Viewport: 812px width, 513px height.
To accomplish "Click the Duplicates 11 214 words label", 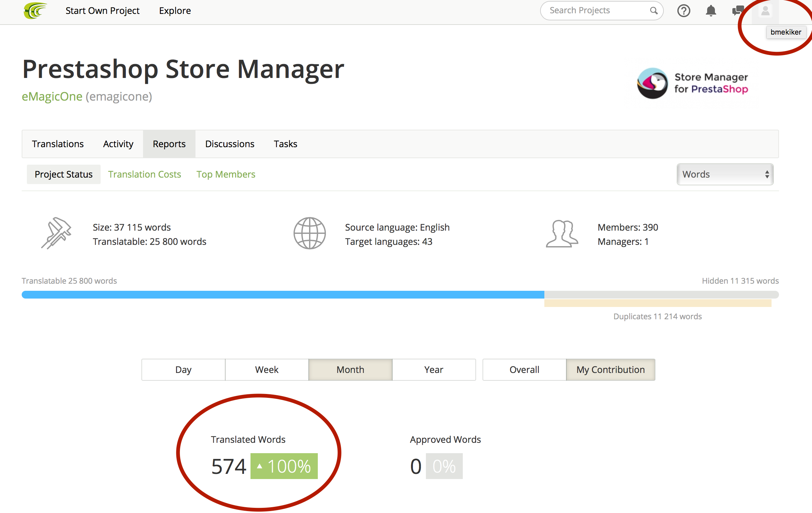I will (x=657, y=316).
